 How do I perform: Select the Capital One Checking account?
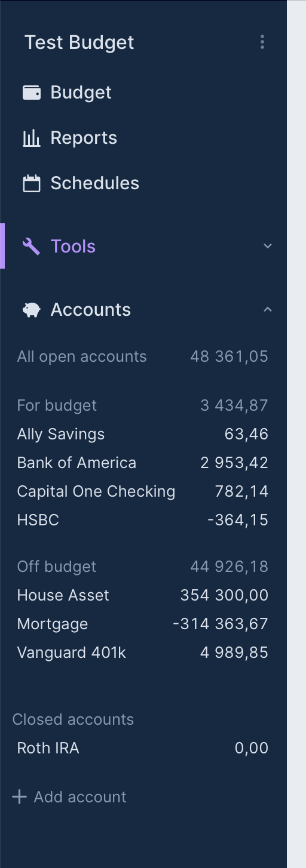[x=143, y=491]
